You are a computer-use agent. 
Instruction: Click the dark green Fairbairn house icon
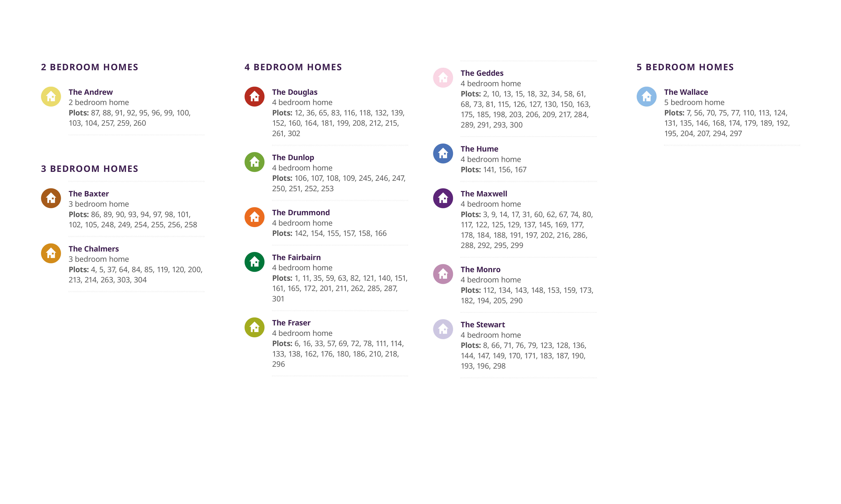254,262
